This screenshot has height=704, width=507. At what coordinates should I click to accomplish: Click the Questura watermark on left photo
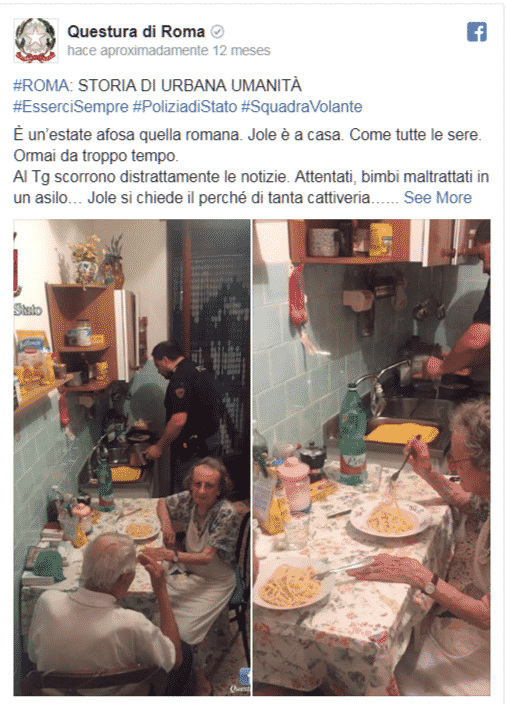coord(242,682)
